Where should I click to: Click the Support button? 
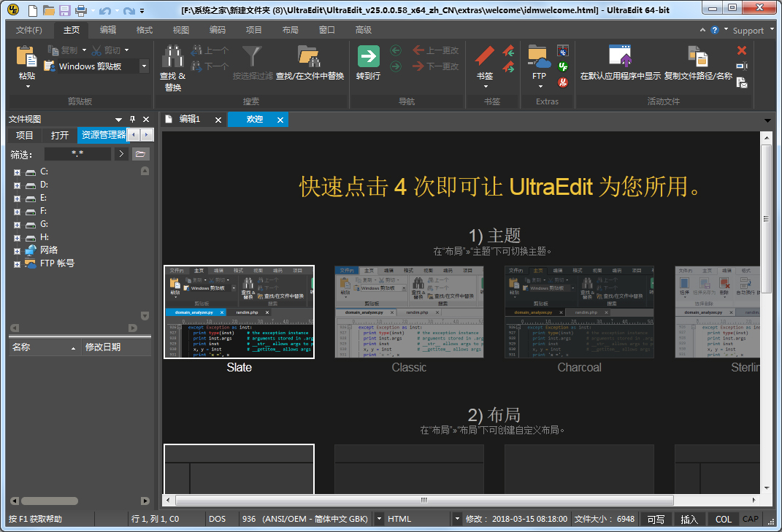pos(748,31)
